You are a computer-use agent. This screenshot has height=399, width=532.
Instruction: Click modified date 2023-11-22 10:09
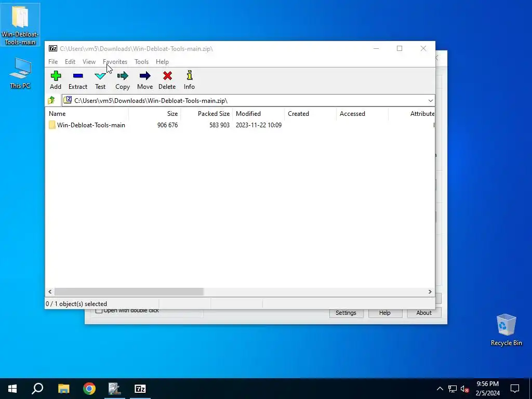click(x=259, y=125)
